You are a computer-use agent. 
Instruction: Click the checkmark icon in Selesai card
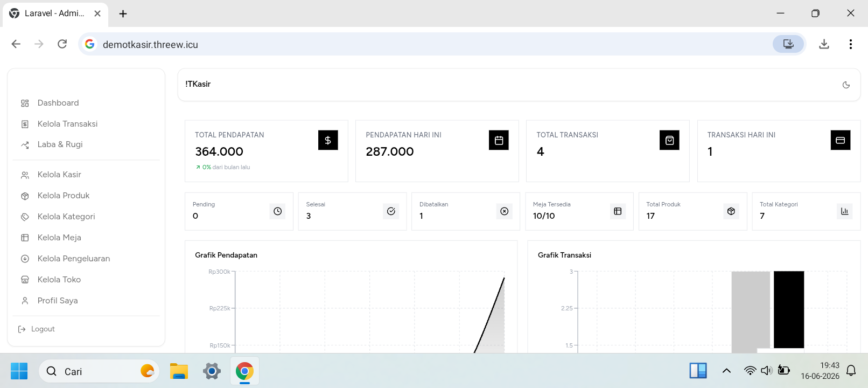[x=391, y=211]
